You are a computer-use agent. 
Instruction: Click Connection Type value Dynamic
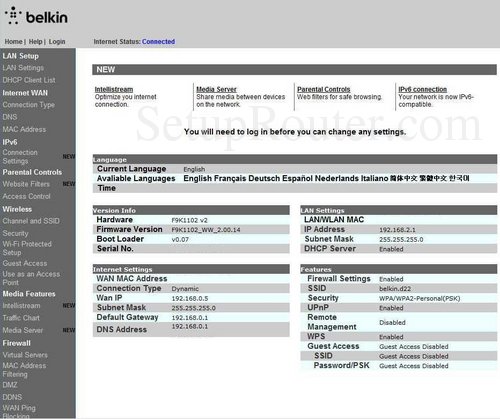(185, 289)
